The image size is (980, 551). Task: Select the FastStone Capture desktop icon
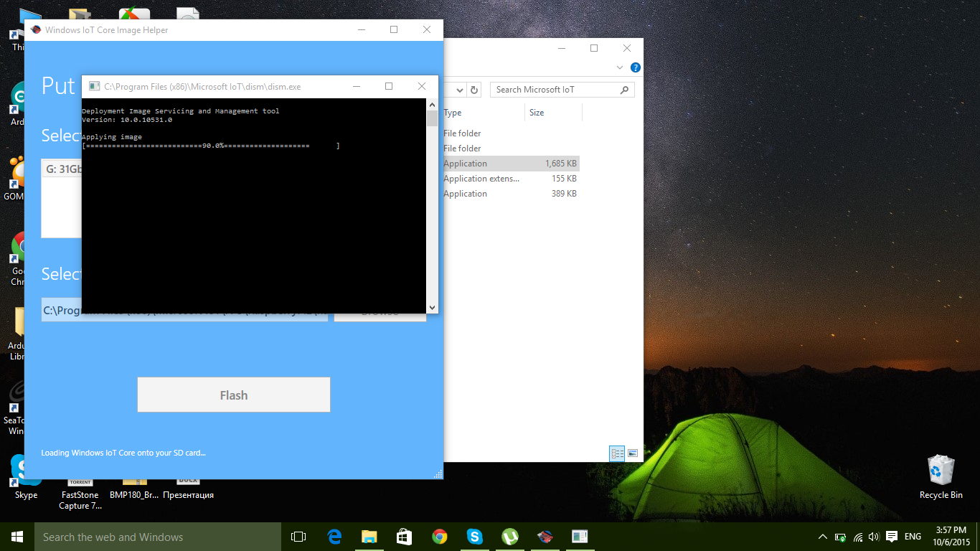coord(80,494)
